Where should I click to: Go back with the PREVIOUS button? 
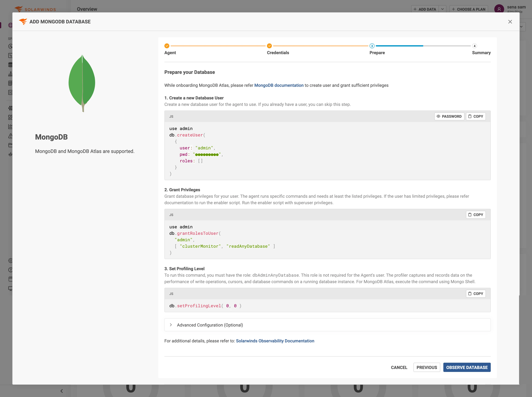point(427,367)
